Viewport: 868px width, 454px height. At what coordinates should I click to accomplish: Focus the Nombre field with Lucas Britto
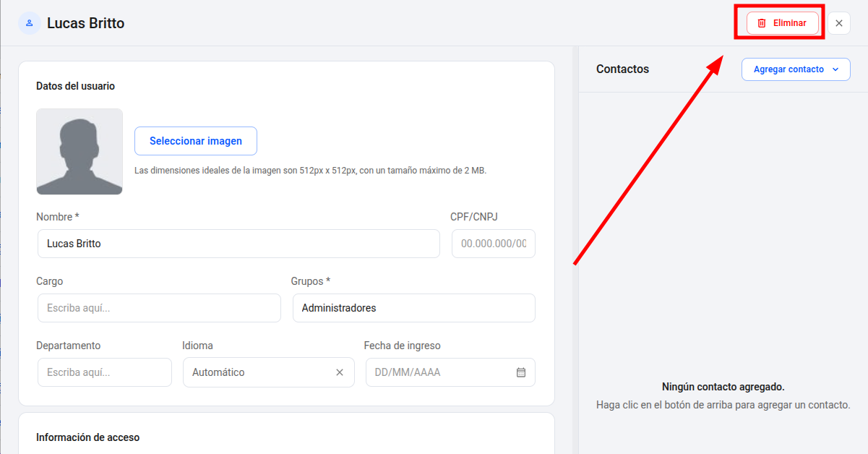coord(239,244)
